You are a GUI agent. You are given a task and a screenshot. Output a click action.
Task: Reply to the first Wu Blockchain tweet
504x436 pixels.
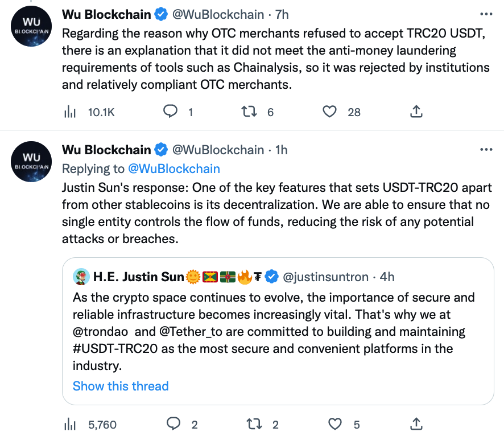pos(177,112)
